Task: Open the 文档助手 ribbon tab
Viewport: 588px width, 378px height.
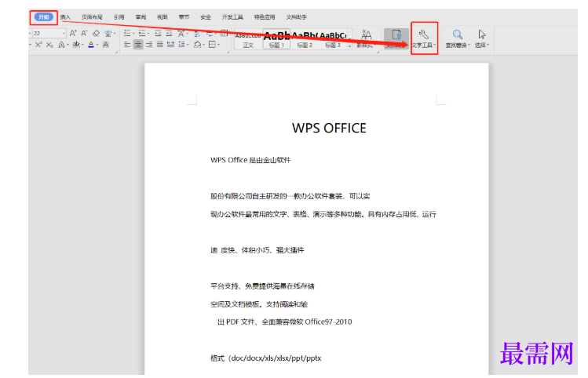Action: click(x=297, y=17)
